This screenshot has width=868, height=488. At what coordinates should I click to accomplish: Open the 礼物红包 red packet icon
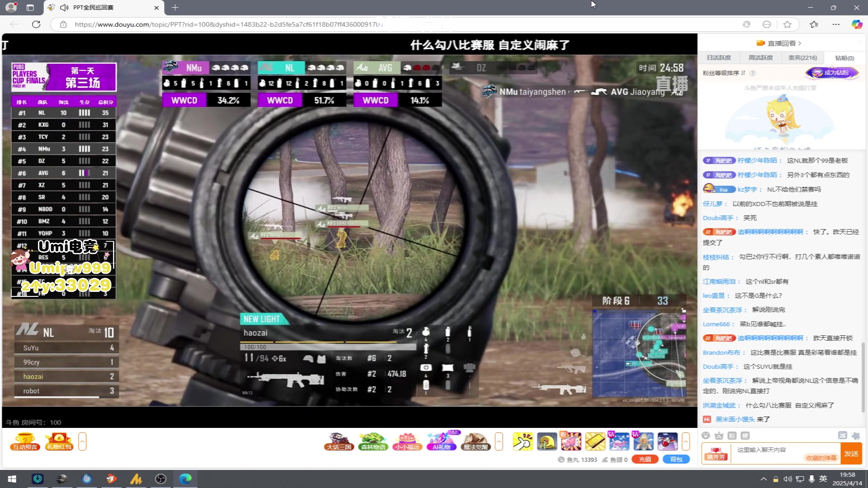pyautogui.click(x=59, y=441)
